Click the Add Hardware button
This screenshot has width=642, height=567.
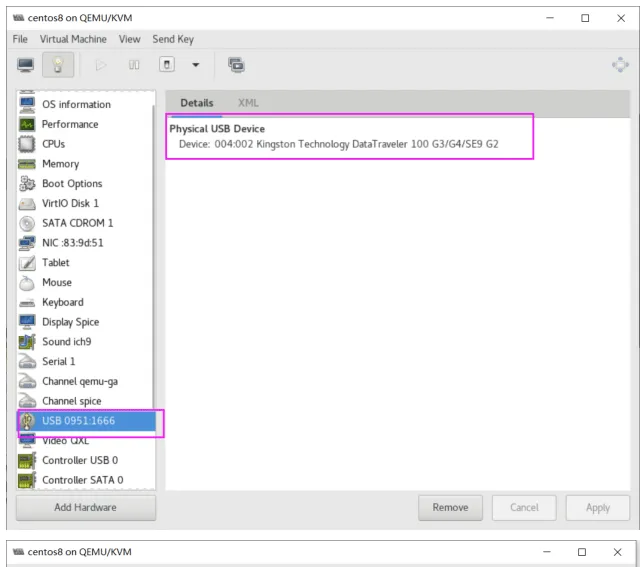[86, 508]
